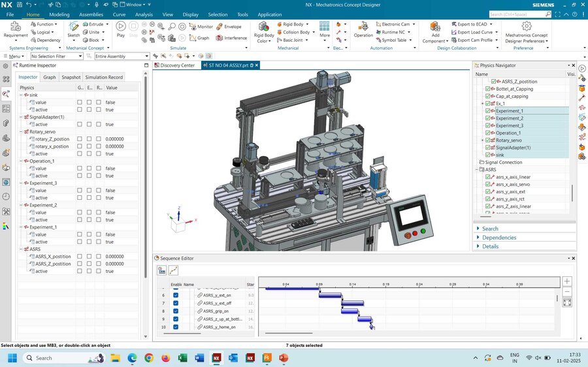Open the Requirement tool
This screenshot has height=367, width=588.
tap(16, 29)
